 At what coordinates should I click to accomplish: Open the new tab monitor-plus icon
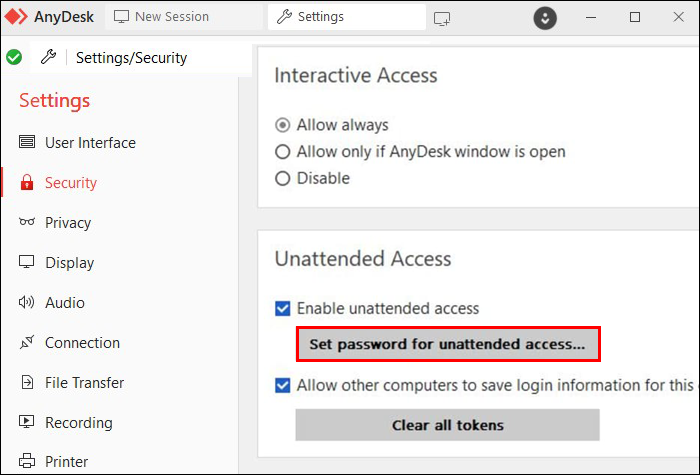442,18
